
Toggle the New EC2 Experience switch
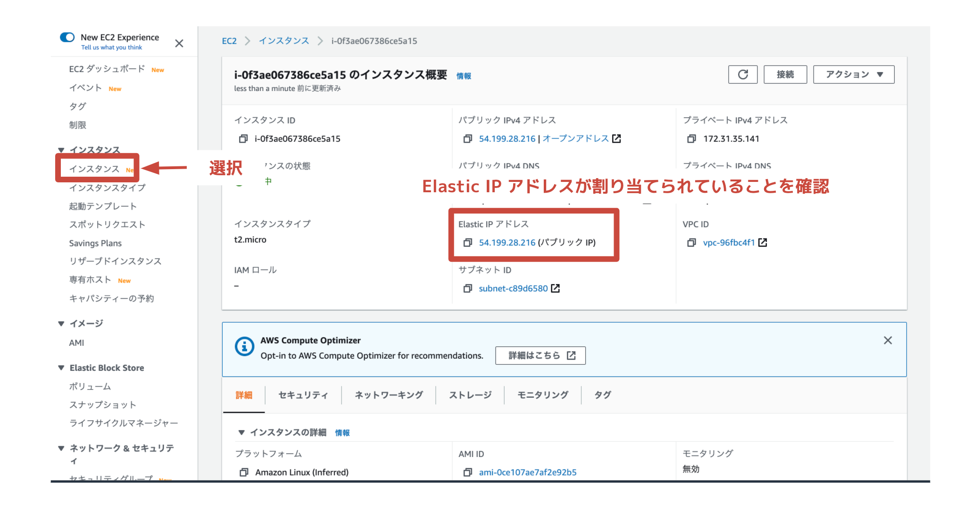point(67,37)
